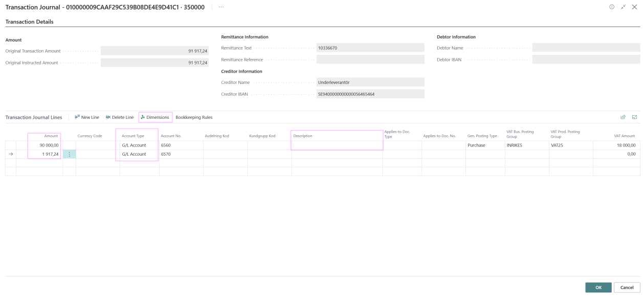Click the Description column header
This screenshot has width=644, height=297.
click(x=303, y=136)
